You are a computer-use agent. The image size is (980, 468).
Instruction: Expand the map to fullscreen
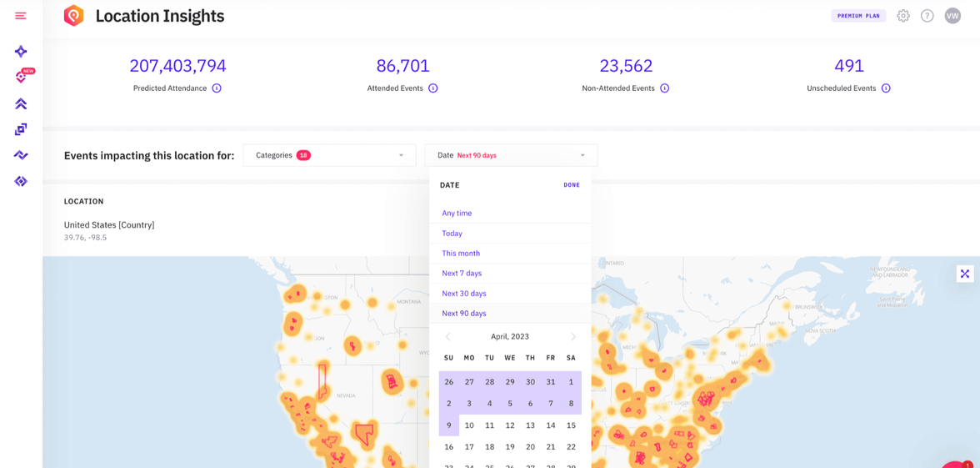tap(965, 274)
